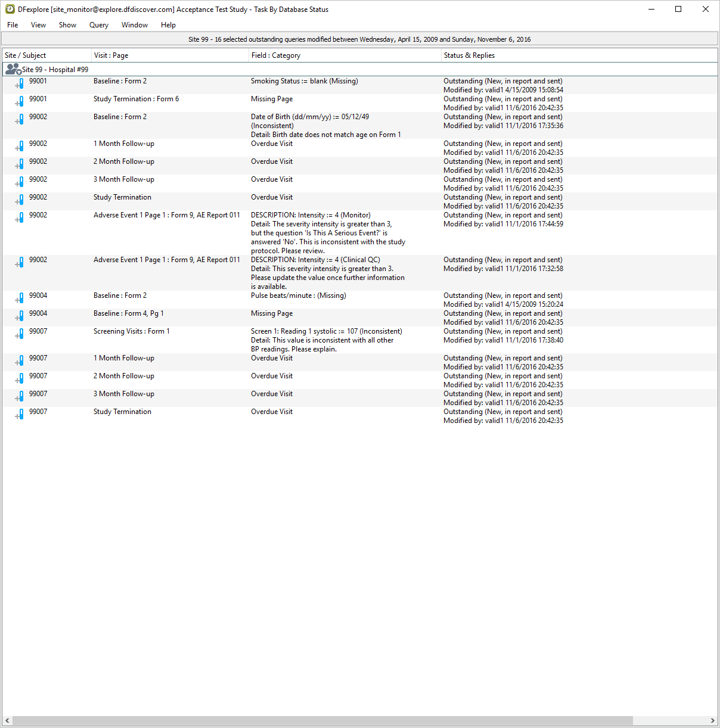The image size is (720, 728).
Task: Click query icon for 99004 Baseline Form 4, Pg 1
Action: click(x=20, y=316)
